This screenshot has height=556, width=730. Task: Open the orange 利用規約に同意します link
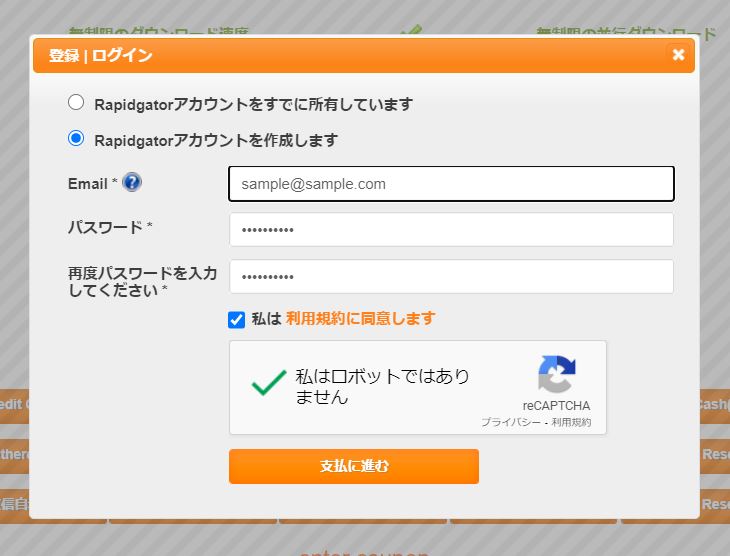[x=360, y=318]
